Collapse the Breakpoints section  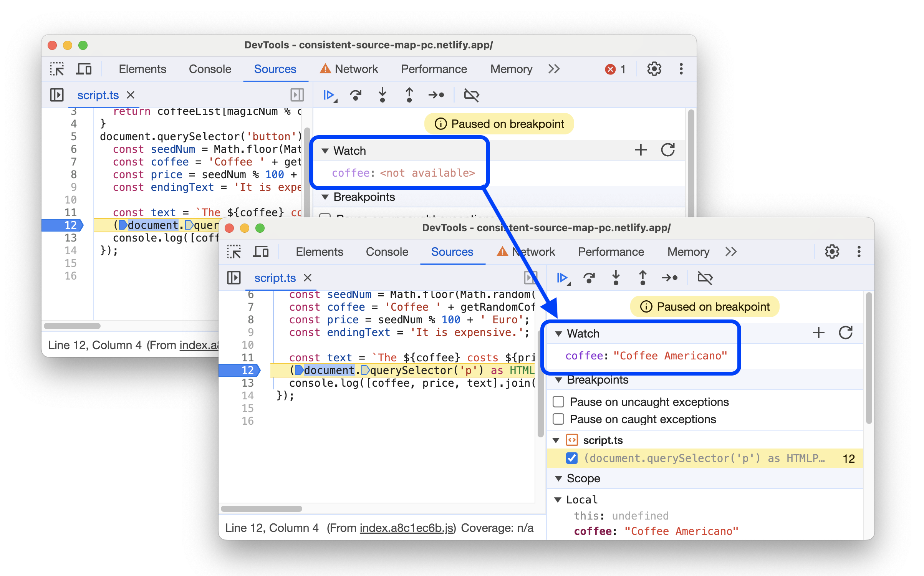[x=557, y=379]
